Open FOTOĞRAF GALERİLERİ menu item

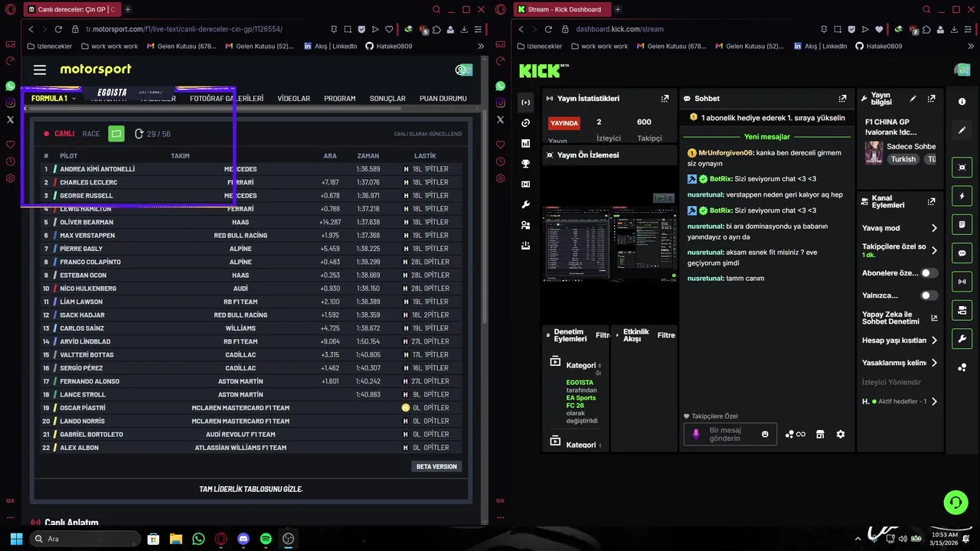(x=227, y=99)
